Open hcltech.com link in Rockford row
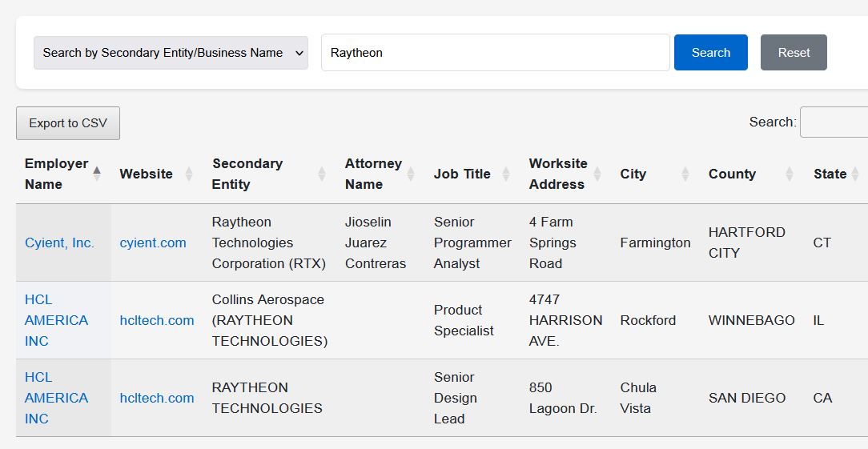This screenshot has width=868, height=449. [x=157, y=320]
